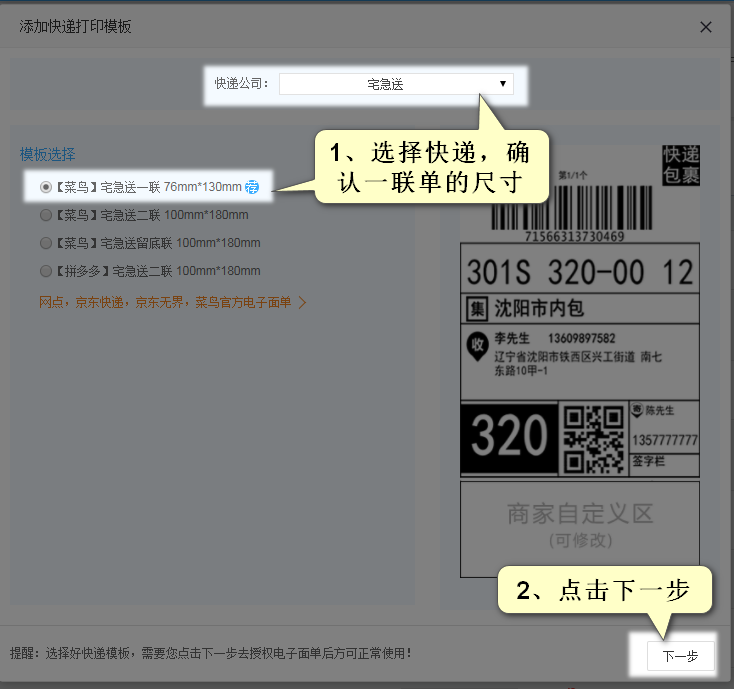Select the 【拼多多】宅急送二联 100mm*180mm radio option
Viewport: 734px width, 689px height.
pos(45,271)
